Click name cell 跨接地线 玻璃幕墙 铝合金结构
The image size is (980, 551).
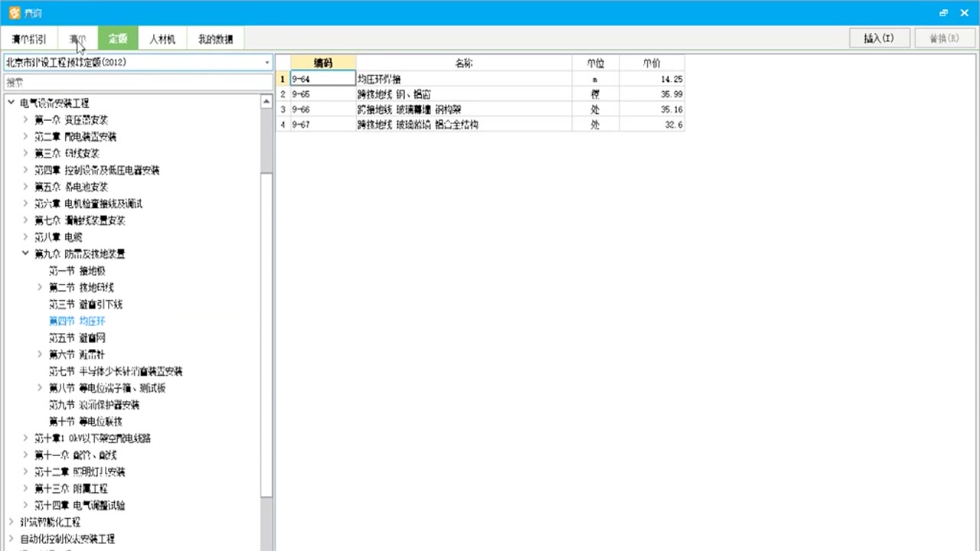pos(464,124)
